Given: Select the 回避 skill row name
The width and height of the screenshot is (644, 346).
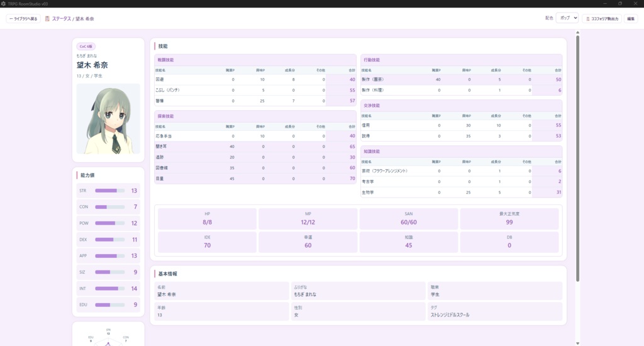Looking at the screenshot, I should (160, 79).
